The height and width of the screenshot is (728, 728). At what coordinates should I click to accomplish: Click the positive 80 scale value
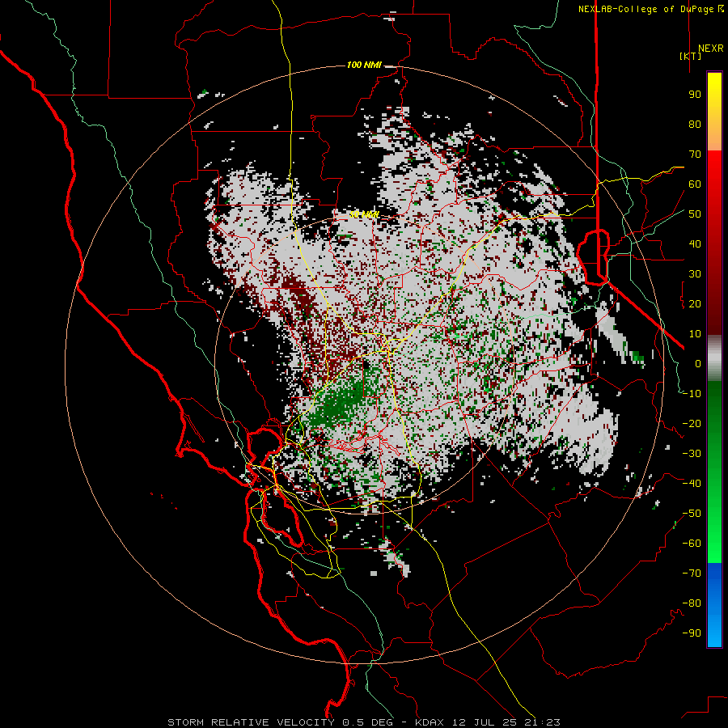pyautogui.click(x=695, y=124)
